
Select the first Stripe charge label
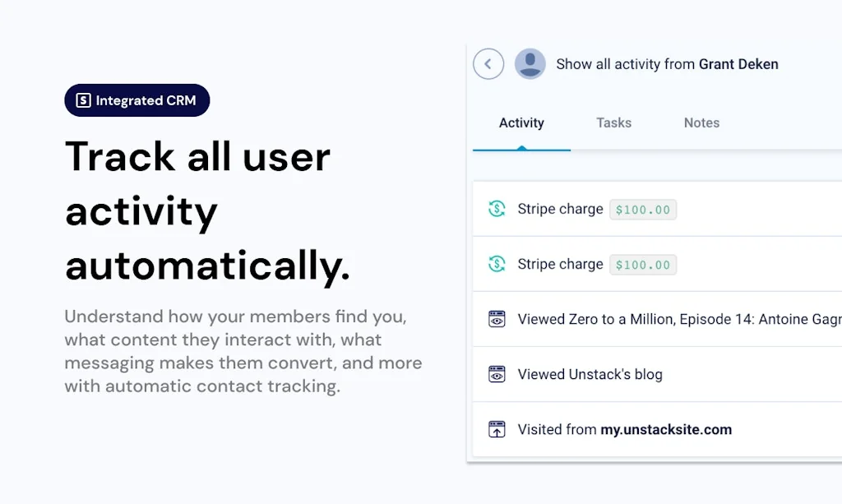pyautogui.click(x=560, y=209)
